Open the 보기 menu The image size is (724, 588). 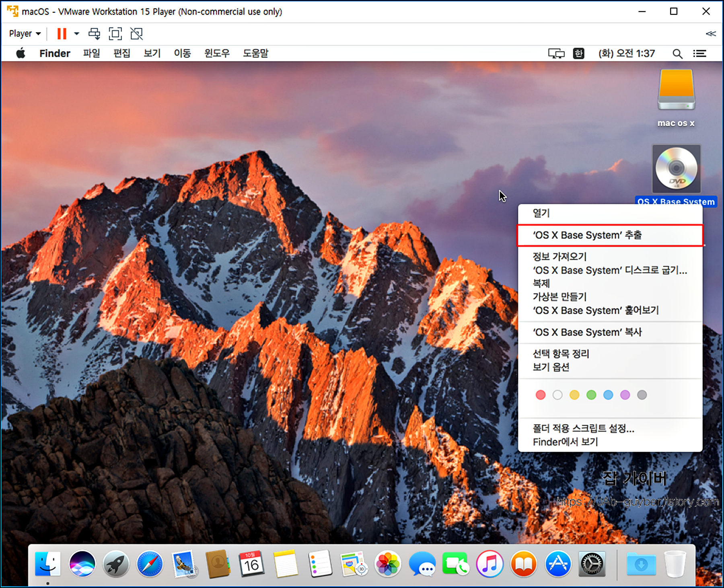(x=152, y=53)
